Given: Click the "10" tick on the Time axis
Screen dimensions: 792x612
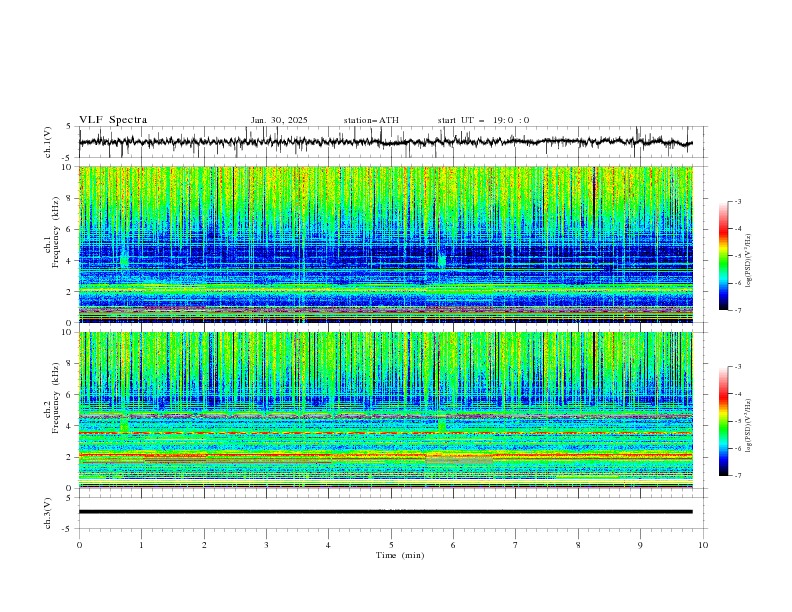Looking at the screenshot, I should click(x=703, y=545).
